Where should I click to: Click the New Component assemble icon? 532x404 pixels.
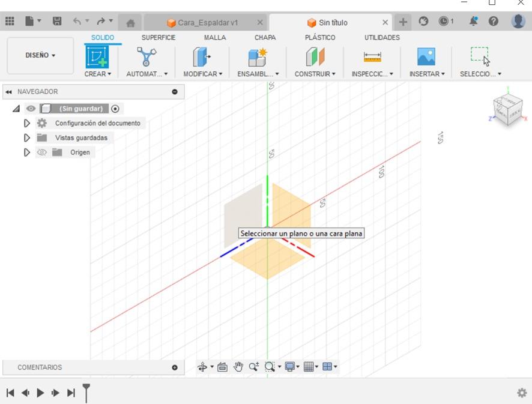[258, 57]
